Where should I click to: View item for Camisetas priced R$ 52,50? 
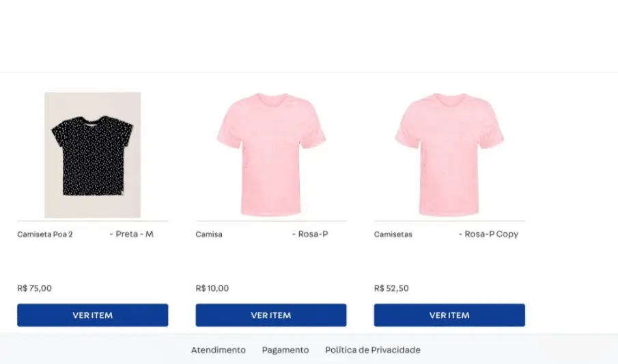coord(449,316)
